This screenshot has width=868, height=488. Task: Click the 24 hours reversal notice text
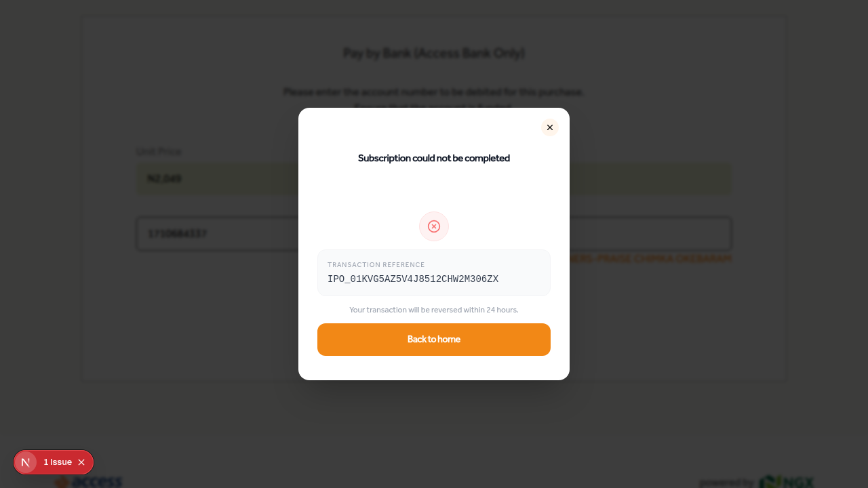434,310
